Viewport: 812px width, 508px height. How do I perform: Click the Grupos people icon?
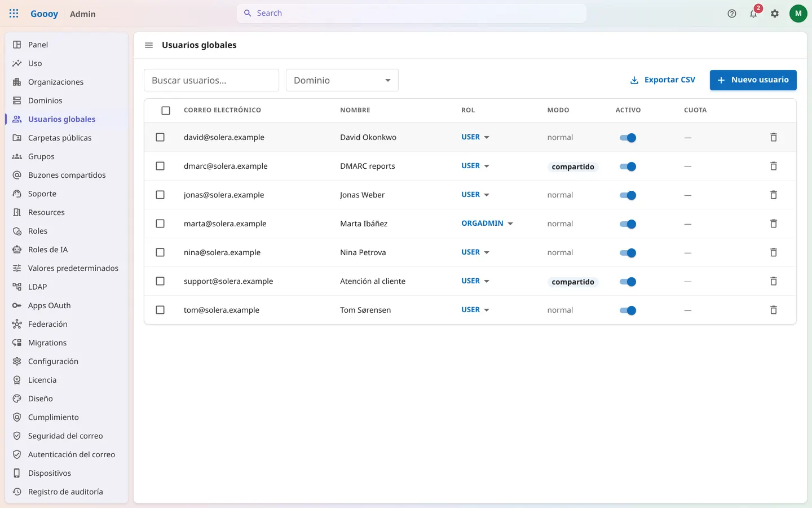coord(17,156)
